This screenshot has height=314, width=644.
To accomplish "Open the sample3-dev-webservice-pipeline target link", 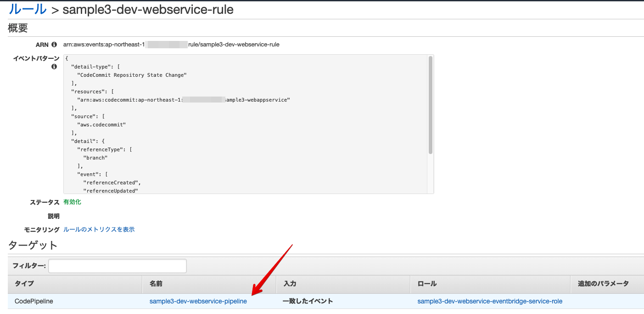I will (x=198, y=301).
